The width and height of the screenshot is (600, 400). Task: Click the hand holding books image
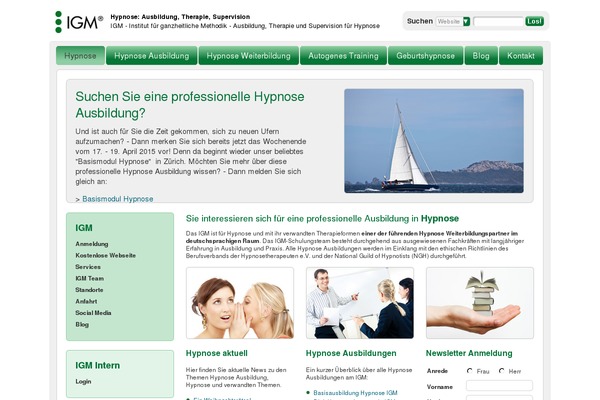click(x=480, y=303)
